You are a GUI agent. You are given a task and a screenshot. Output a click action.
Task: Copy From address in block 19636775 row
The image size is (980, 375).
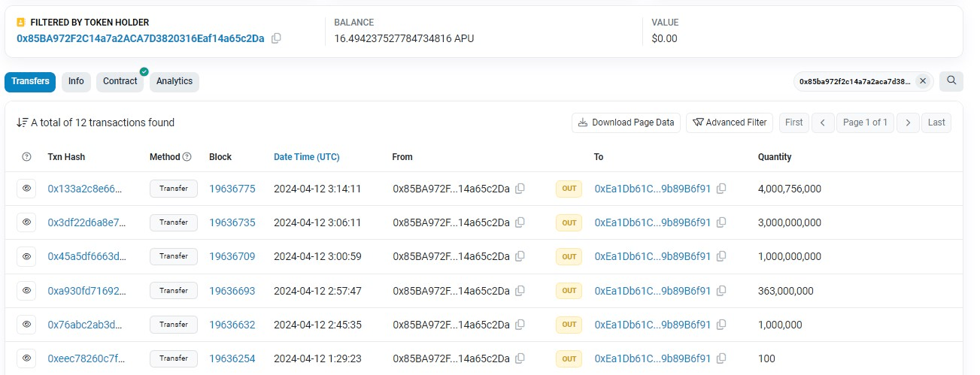tap(520, 189)
